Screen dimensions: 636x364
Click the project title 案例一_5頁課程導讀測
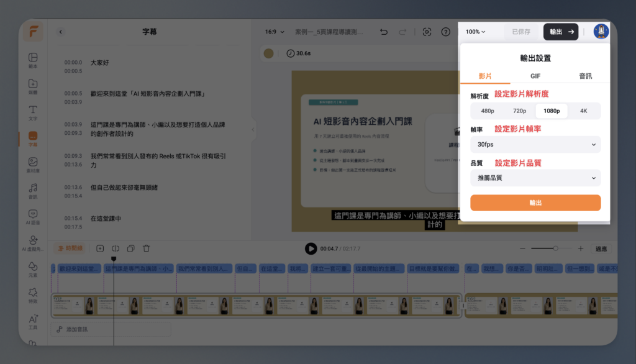(x=329, y=32)
